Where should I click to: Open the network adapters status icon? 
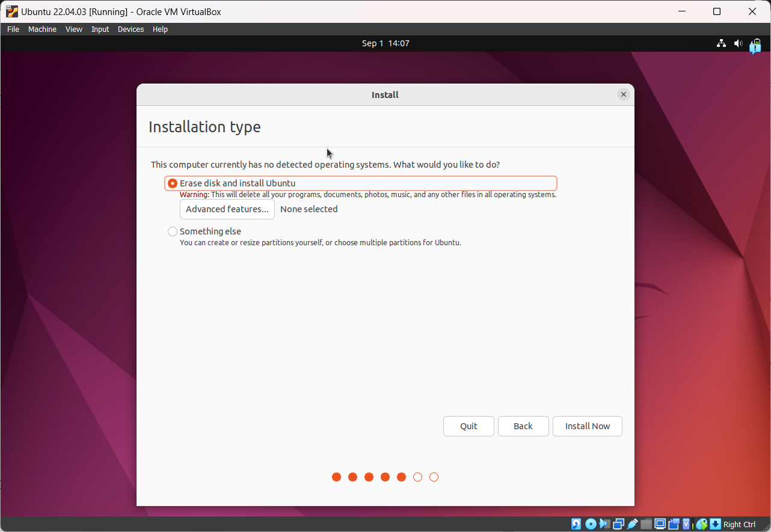click(618, 524)
